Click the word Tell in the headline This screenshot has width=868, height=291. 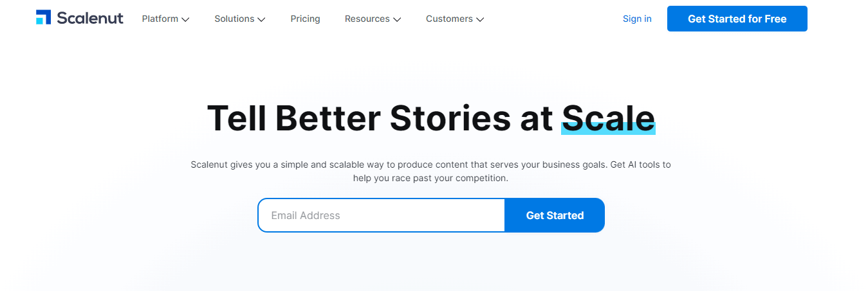(236, 118)
